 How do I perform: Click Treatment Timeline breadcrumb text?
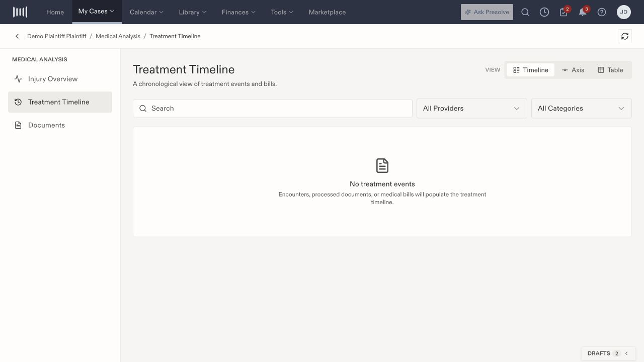click(x=175, y=36)
